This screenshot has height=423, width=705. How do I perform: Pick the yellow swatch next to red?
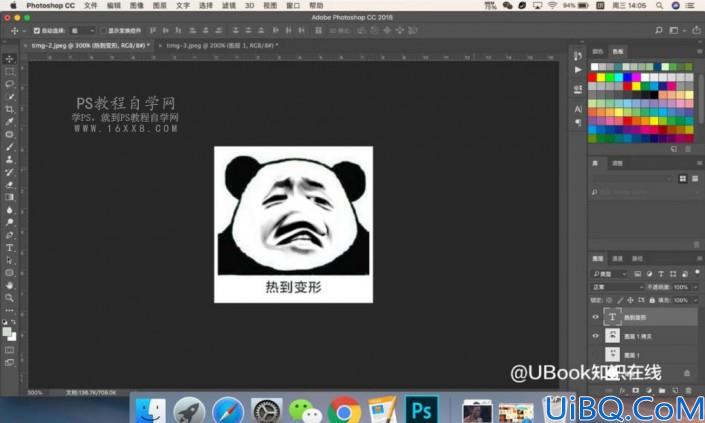pos(601,77)
